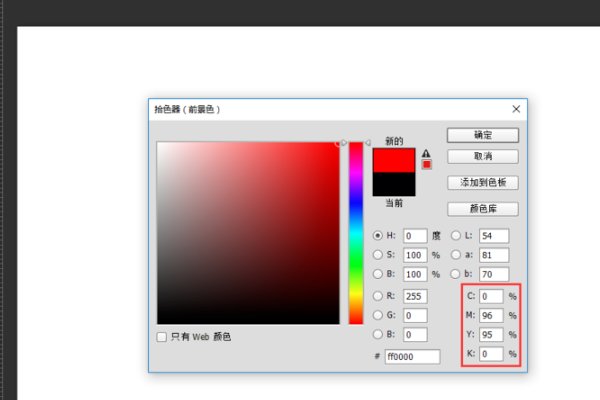Image resolution: width=600 pixels, height=400 pixels.
Task: Click the small gamut-safe color square
Action: pyautogui.click(x=426, y=165)
